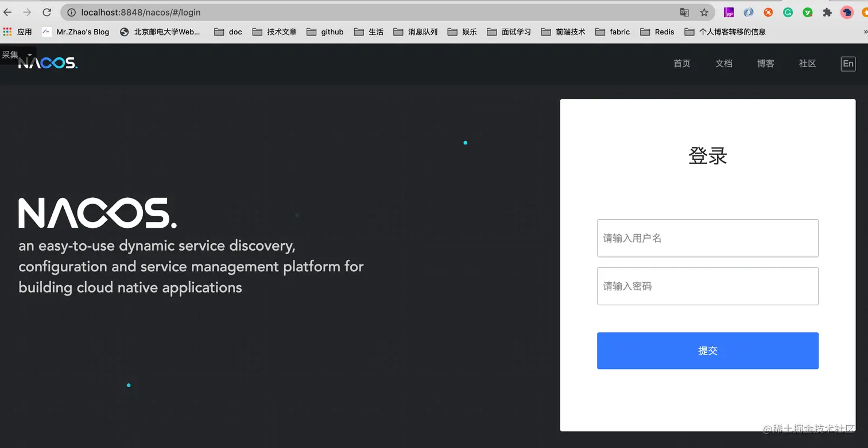The width and height of the screenshot is (868, 448).
Task: Open the purple RP extension
Action: [x=729, y=12]
